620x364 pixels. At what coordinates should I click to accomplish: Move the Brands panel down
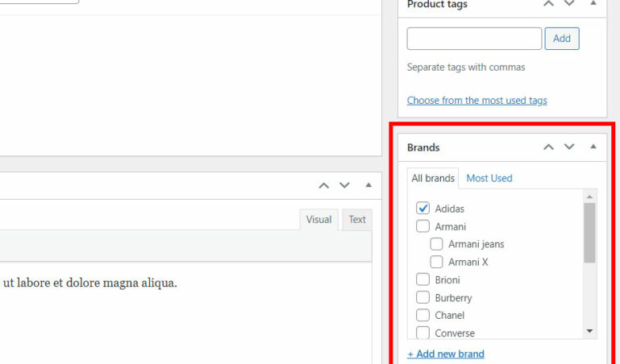(569, 147)
